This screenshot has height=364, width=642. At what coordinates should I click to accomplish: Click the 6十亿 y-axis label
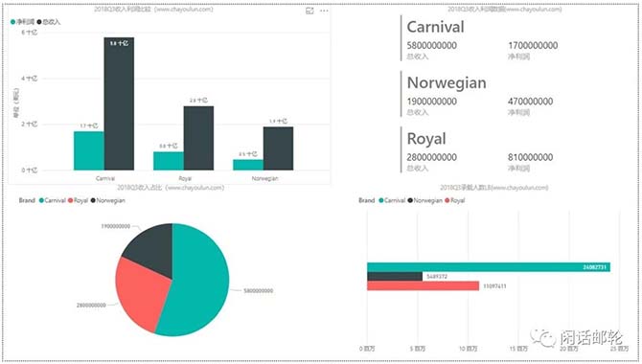coord(29,33)
